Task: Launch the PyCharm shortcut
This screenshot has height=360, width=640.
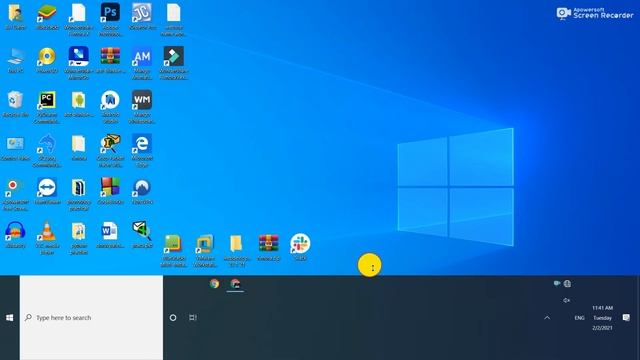Action: tap(47, 107)
